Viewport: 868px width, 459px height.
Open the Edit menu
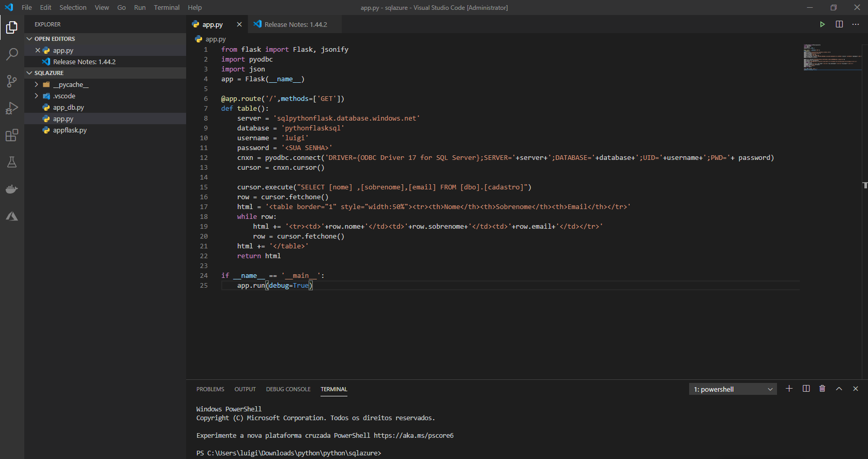45,7
